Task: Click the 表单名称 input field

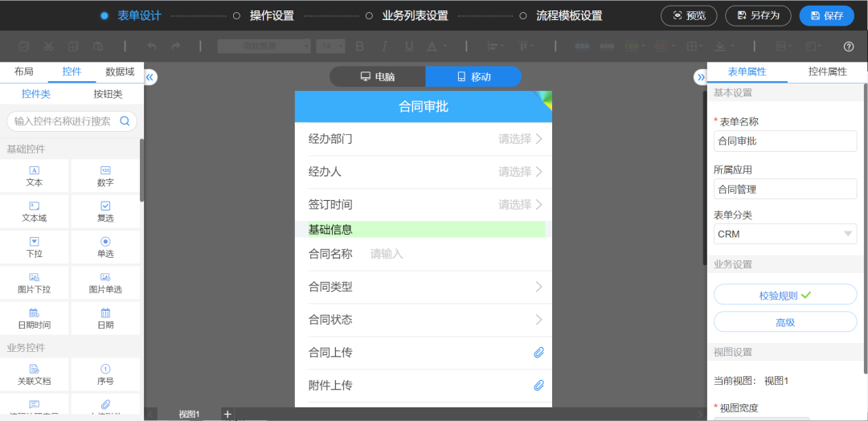Action: (x=785, y=141)
